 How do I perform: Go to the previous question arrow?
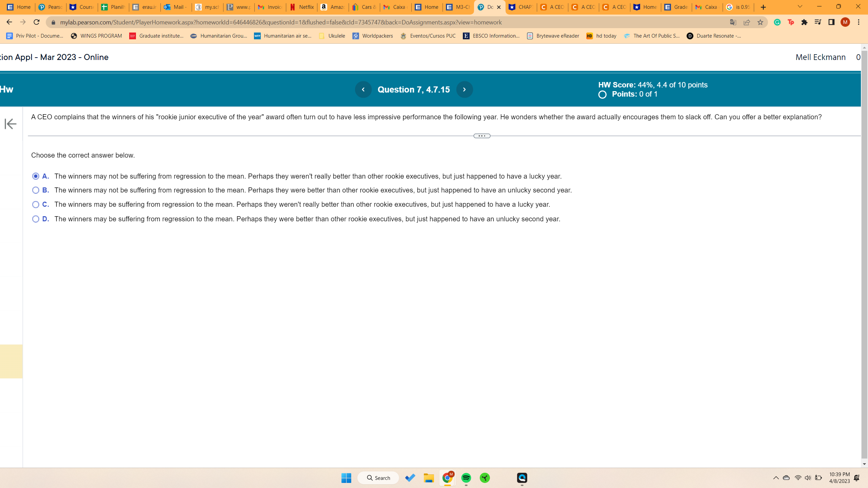click(x=363, y=89)
